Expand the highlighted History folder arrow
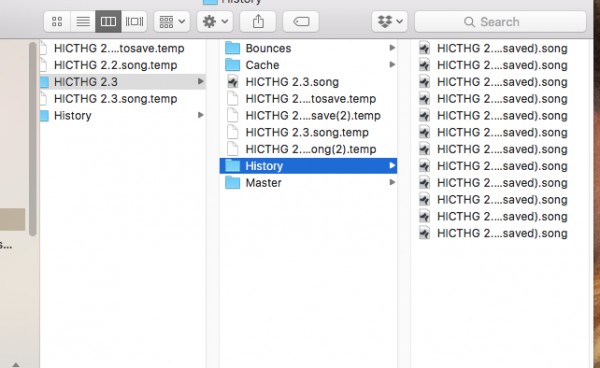The image size is (600, 368). (392, 166)
